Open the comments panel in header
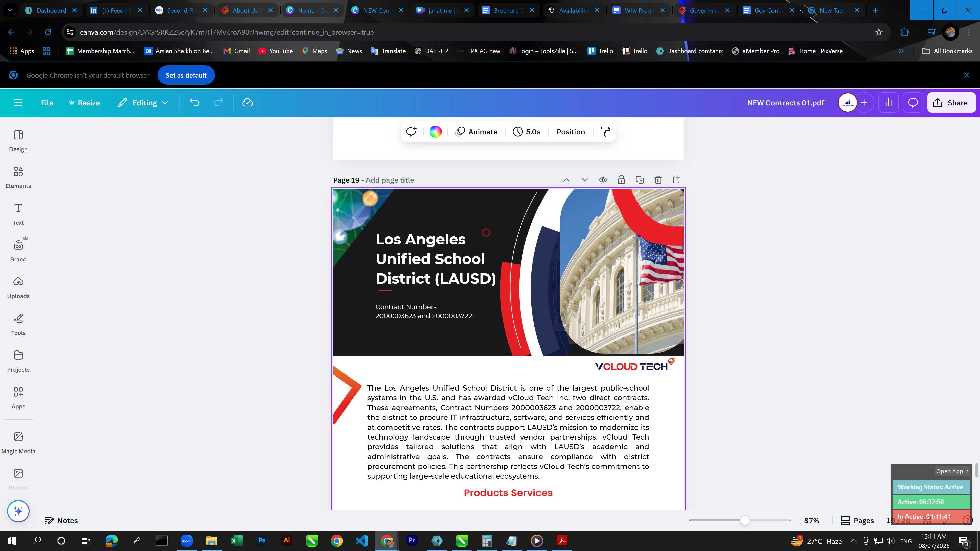Image resolution: width=980 pixels, height=551 pixels. [913, 103]
